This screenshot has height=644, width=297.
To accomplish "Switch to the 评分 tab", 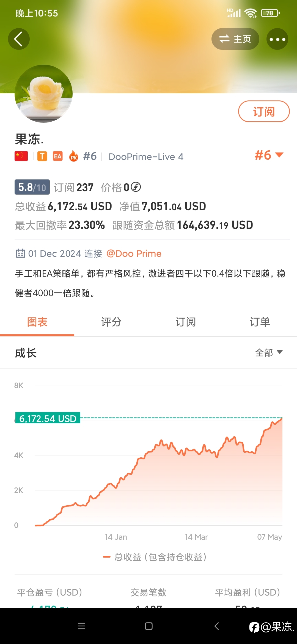I will click(111, 322).
